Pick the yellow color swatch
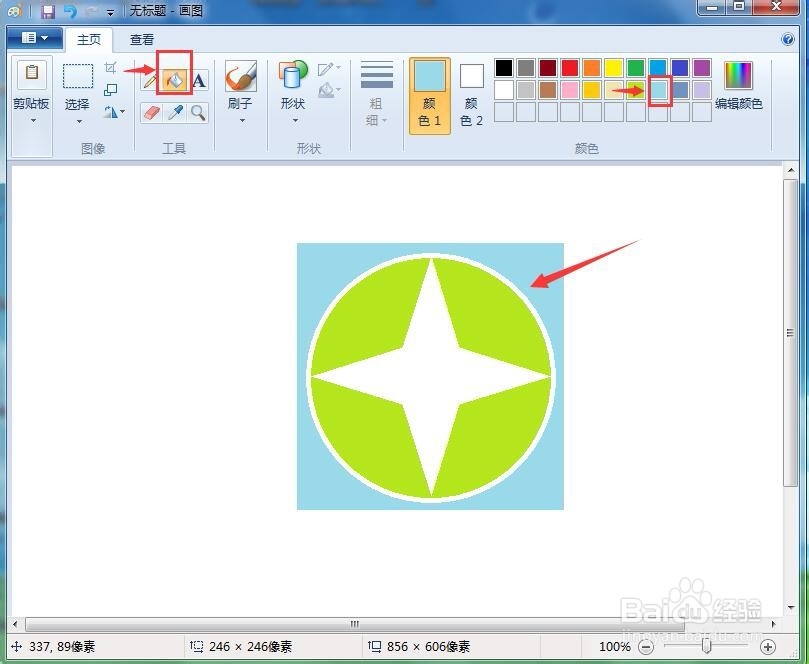 (x=613, y=68)
